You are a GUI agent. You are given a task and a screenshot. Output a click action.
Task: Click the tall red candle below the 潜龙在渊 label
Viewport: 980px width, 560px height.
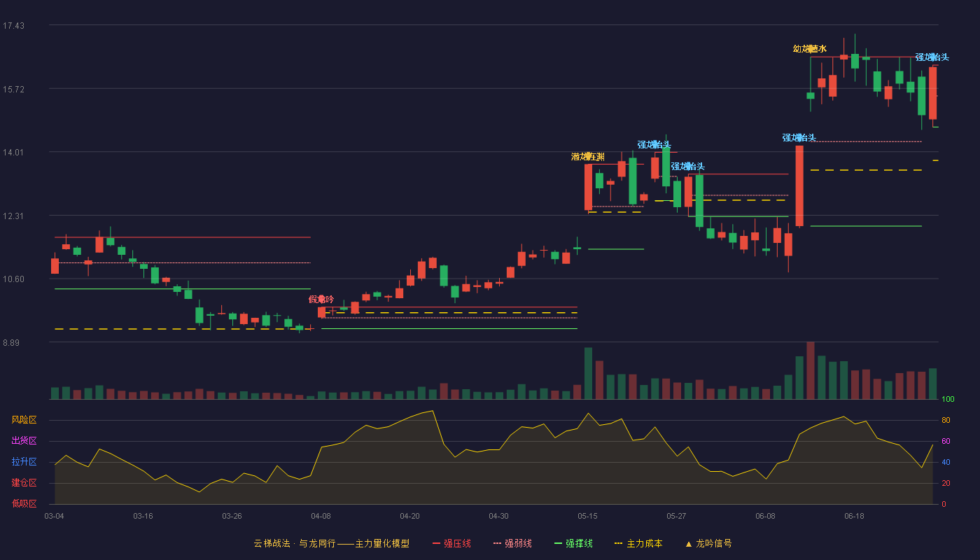pos(588,187)
